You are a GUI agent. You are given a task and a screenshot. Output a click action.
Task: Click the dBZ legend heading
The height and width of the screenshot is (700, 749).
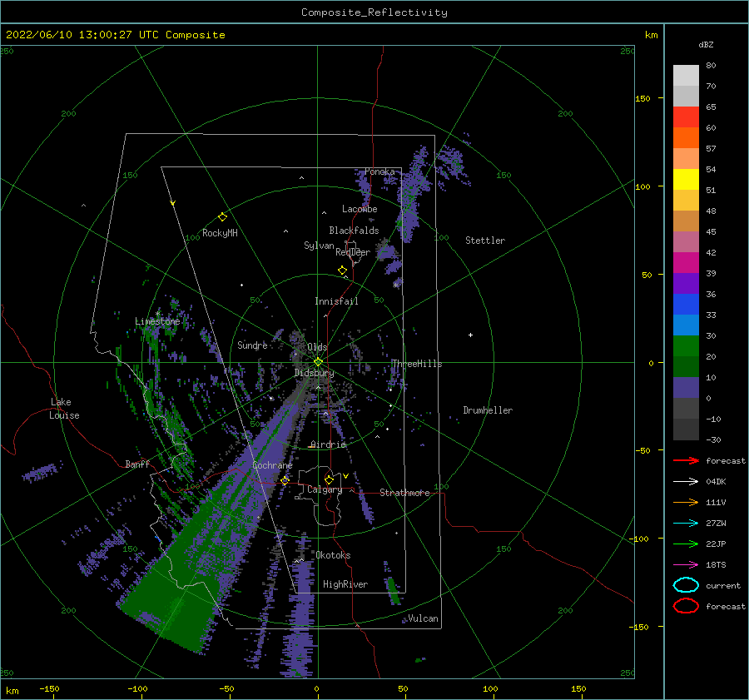[x=706, y=44]
